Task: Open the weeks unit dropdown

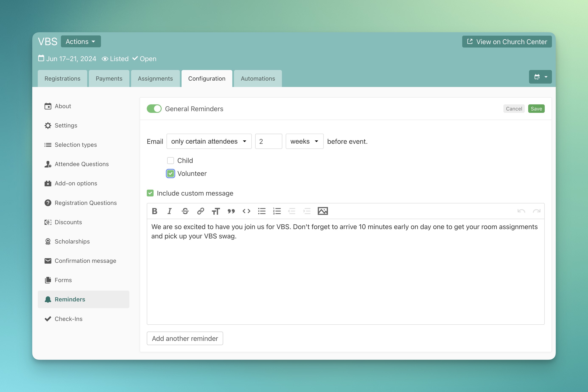Action: [305, 141]
